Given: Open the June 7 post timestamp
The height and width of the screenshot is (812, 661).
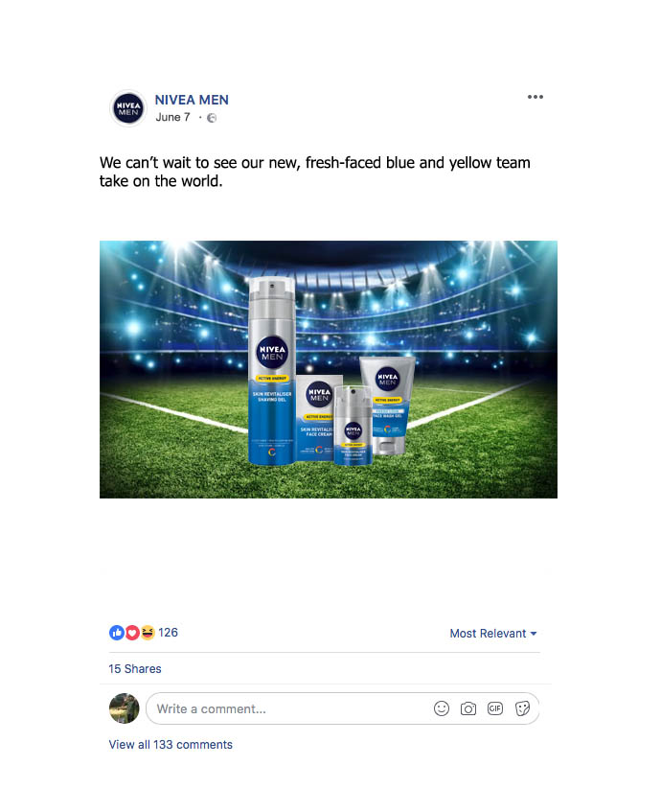Looking at the screenshot, I should (x=172, y=118).
